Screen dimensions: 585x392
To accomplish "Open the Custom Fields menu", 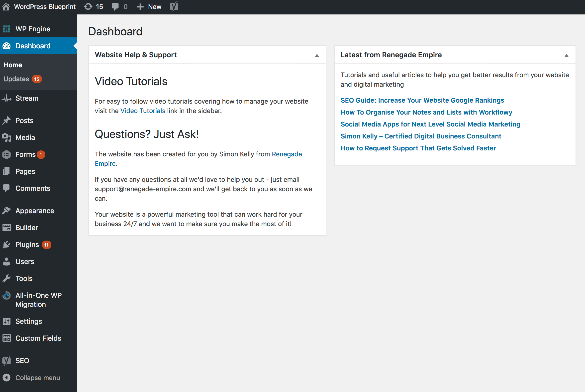I will (39, 338).
